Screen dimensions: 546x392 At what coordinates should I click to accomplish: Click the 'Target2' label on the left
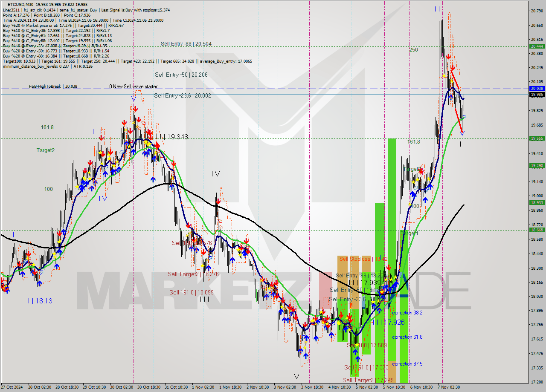click(x=45, y=150)
